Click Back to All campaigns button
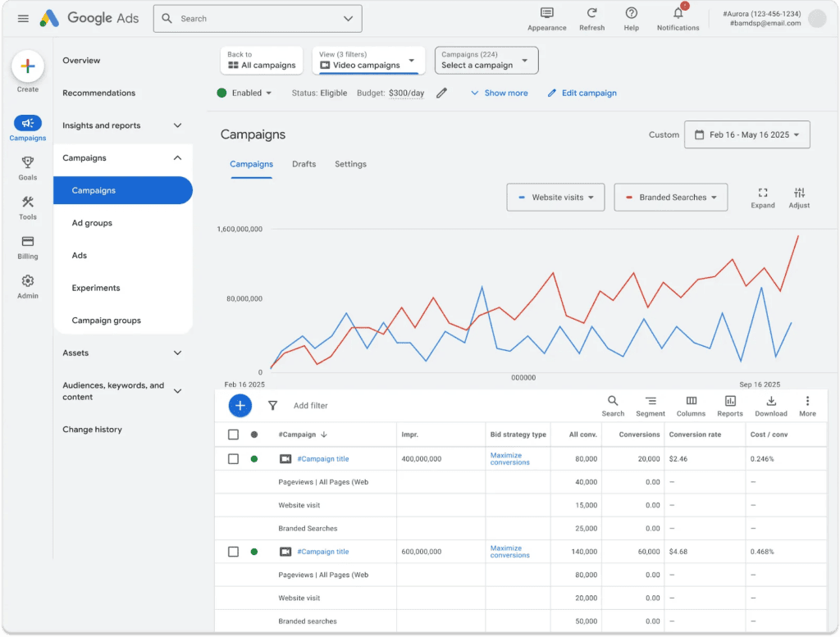840x637 pixels. tap(262, 60)
